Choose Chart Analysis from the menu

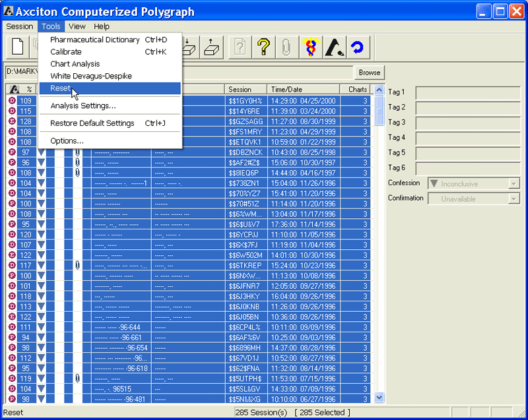tap(110, 64)
